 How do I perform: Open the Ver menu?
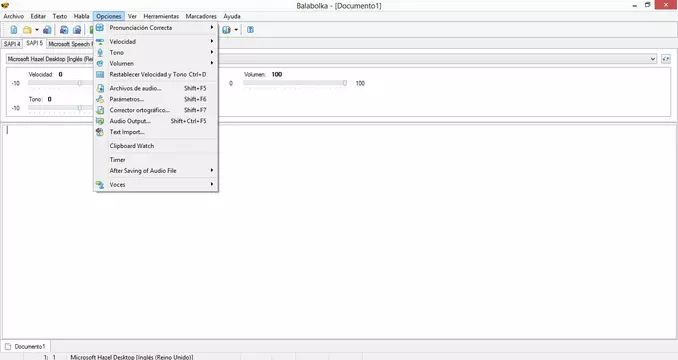click(x=132, y=16)
